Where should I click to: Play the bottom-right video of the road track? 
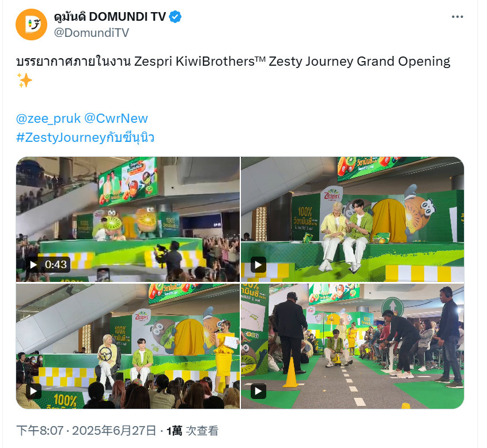click(258, 391)
